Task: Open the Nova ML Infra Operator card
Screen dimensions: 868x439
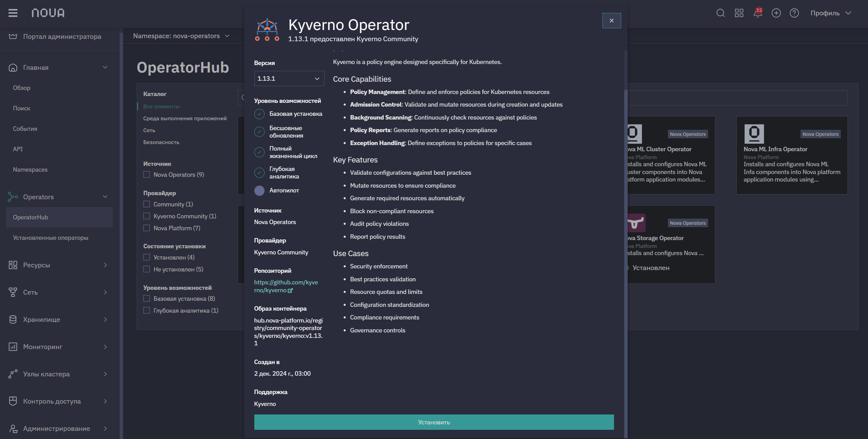Action: pyautogui.click(x=792, y=155)
